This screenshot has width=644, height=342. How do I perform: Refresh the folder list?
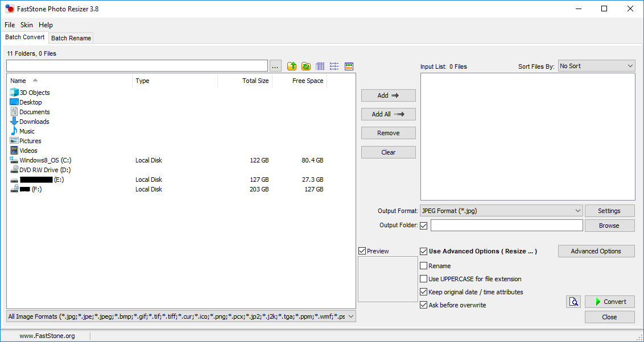coord(306,66)
